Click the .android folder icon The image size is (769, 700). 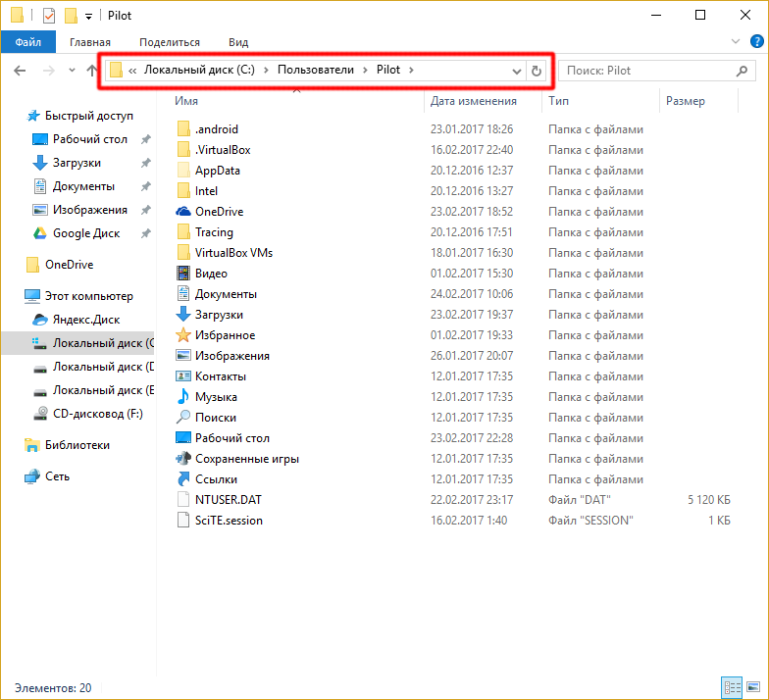pyautogui.click(x=182, y=129)
